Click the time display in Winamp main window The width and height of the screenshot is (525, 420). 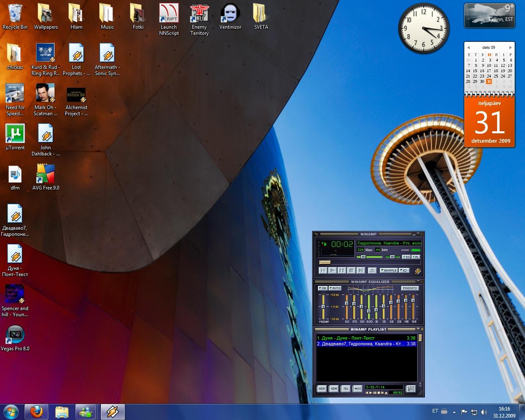click(342, 244)
